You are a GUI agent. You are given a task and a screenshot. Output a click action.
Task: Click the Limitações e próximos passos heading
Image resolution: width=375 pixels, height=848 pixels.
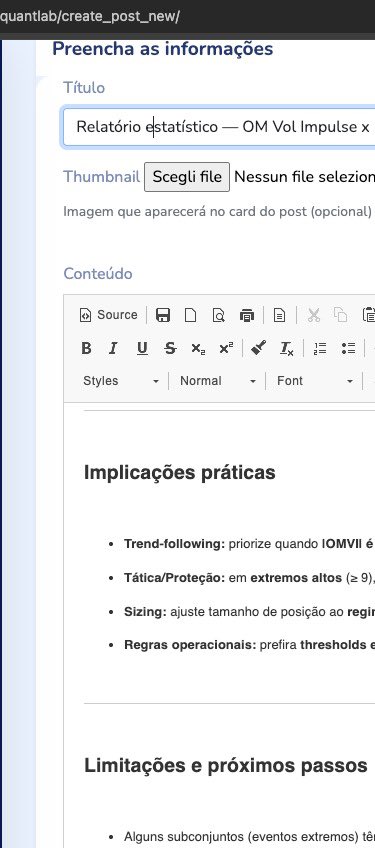point(226,766)
